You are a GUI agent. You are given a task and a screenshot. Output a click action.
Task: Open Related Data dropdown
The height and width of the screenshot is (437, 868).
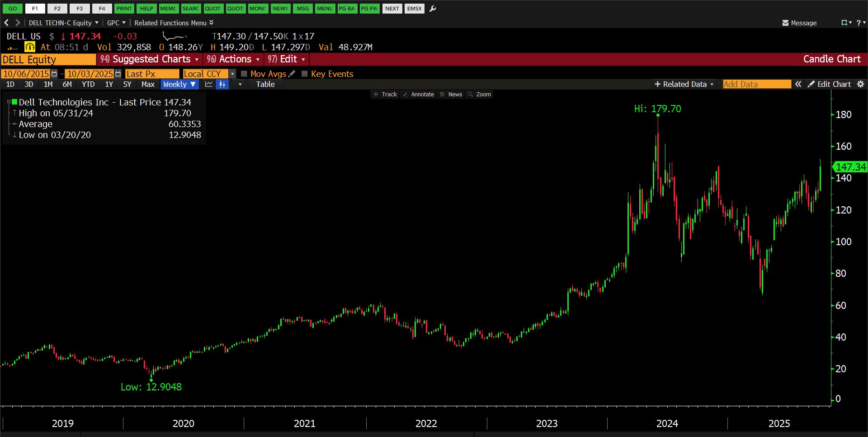pos(684,84)
